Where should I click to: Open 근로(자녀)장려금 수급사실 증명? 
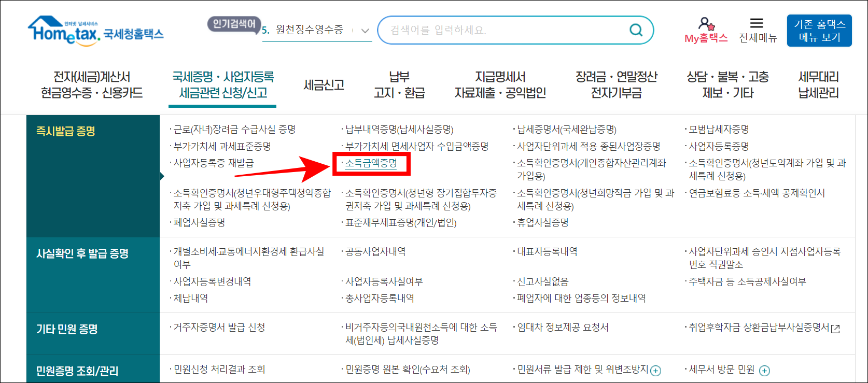(234, 130)
